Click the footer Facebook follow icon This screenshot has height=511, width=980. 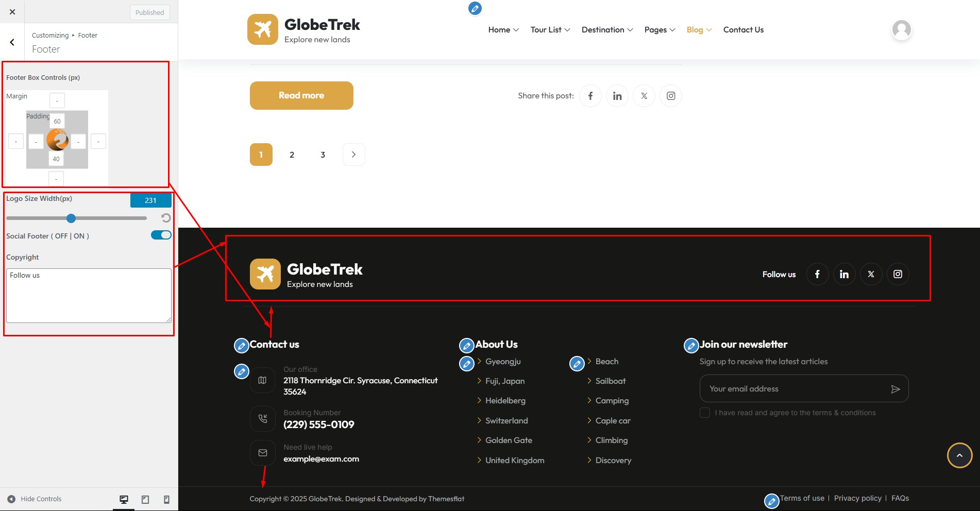coord(817,274)
